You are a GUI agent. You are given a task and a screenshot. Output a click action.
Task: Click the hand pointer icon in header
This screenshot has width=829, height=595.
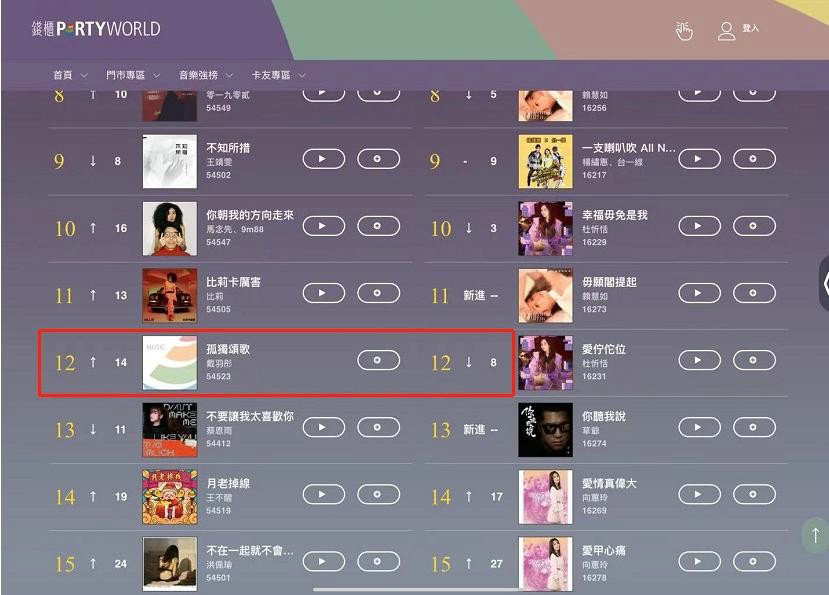(x=684, y=30)
